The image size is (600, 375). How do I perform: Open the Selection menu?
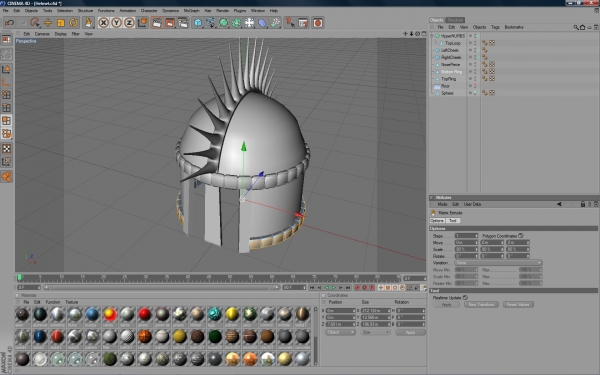(65, 11)
